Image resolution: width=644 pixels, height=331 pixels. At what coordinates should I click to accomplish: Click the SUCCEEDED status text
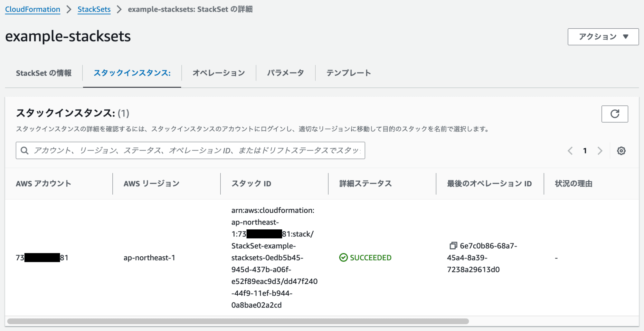point(371,258)
